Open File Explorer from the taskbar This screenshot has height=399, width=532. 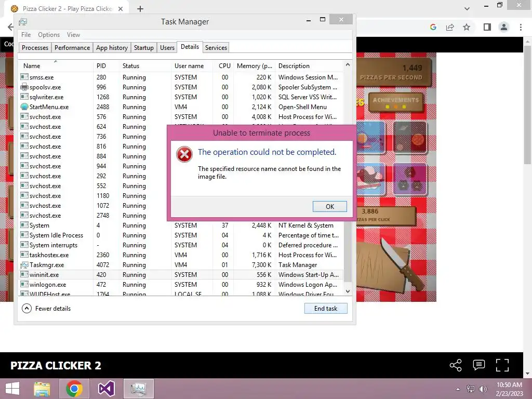click(42, 389)
